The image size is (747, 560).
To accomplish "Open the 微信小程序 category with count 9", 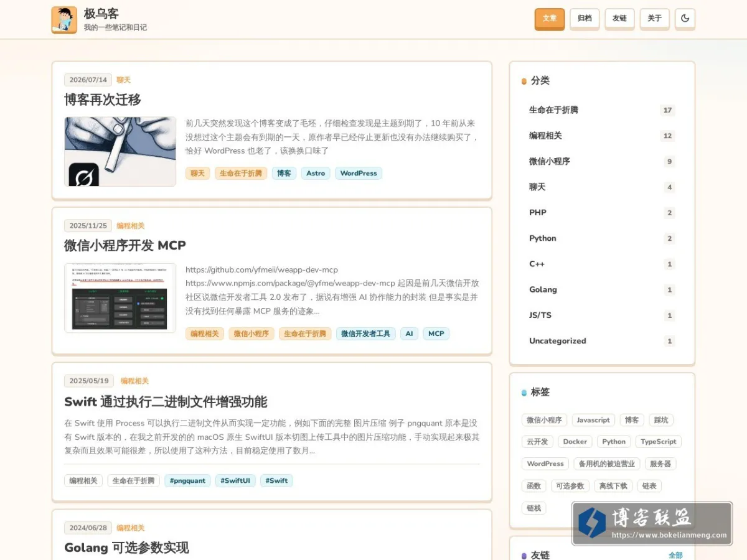I will [601, 161].
